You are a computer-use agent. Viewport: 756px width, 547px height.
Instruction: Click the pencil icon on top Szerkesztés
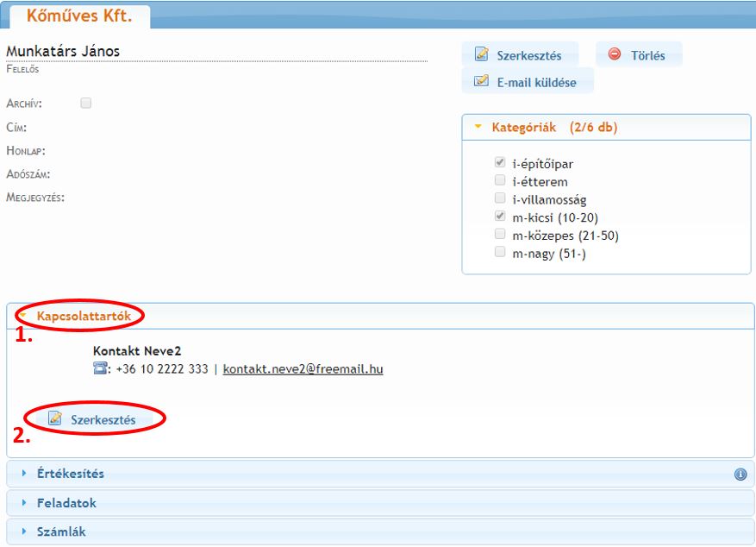pyautogui.click(x=482, y=55)
